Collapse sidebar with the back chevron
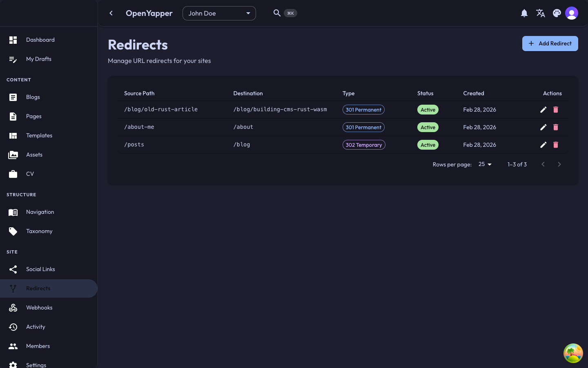The width and height of the screenshot is (588, 368). click(111, 13)
